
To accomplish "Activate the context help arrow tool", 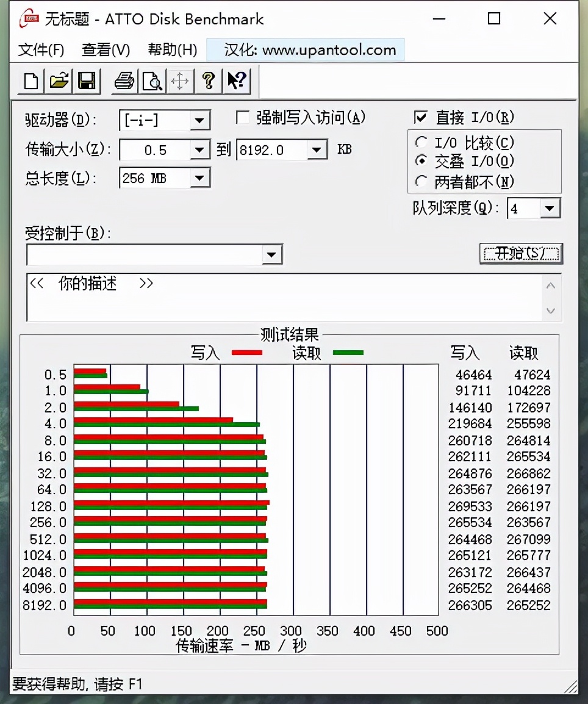I will tap(237, 81).
